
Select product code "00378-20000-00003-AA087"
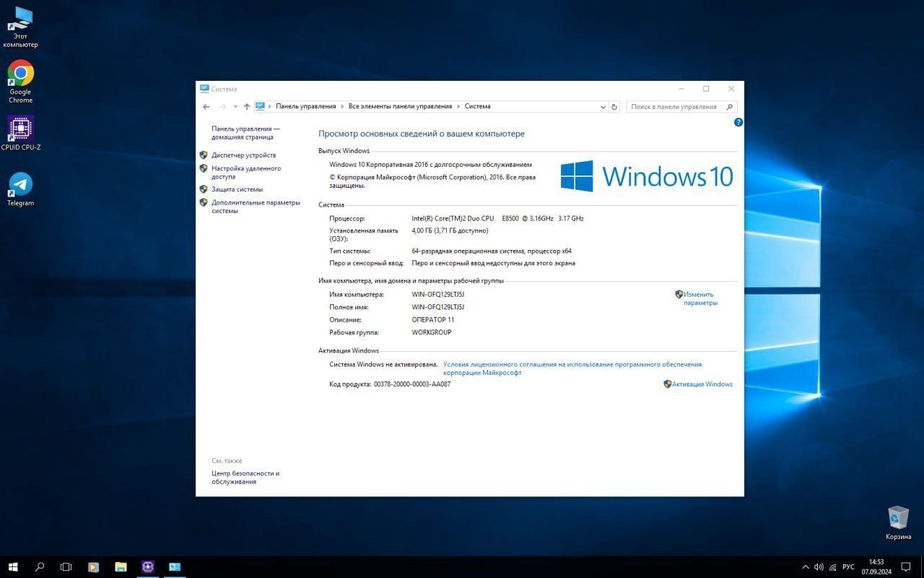click(411, 384)
